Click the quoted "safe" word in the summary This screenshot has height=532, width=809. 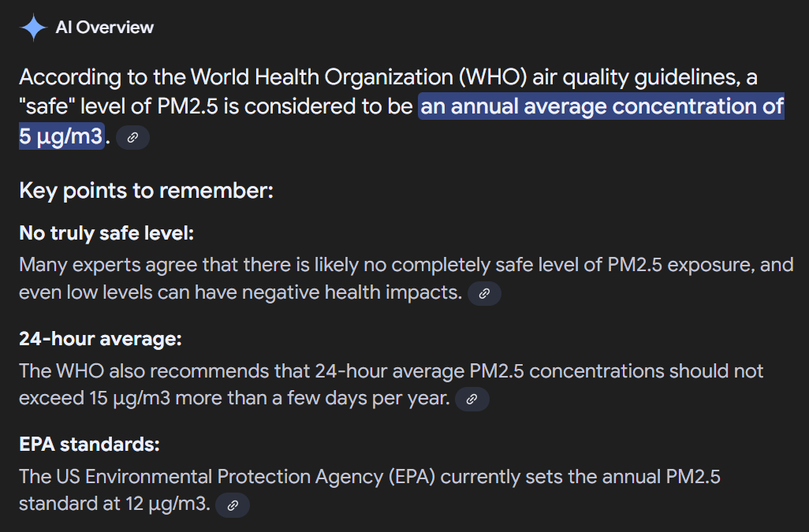47,106
